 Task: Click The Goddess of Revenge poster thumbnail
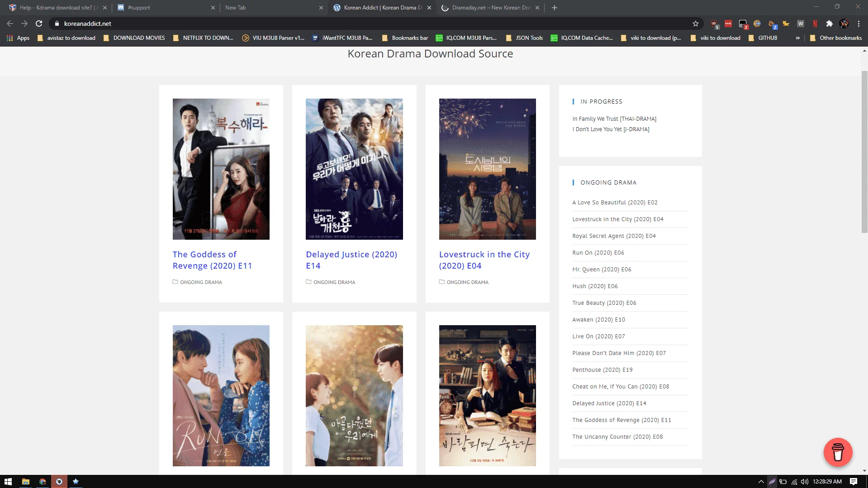coord(221,169)
